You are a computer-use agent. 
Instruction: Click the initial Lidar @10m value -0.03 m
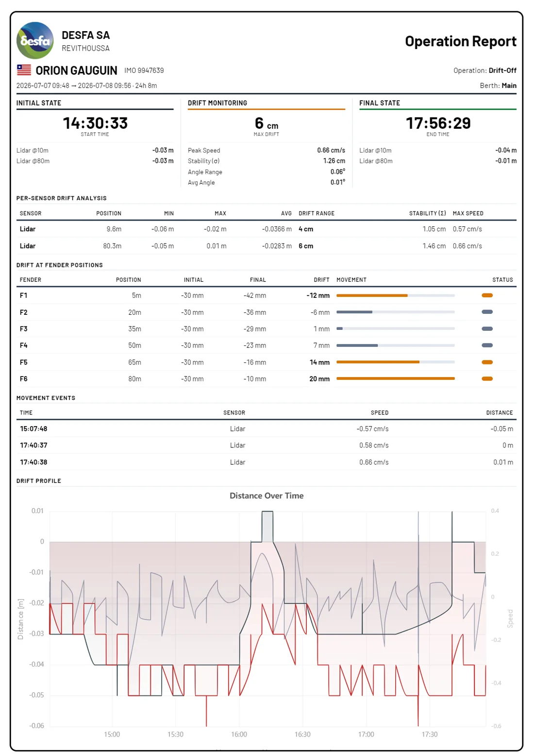(x=163, y=150)
